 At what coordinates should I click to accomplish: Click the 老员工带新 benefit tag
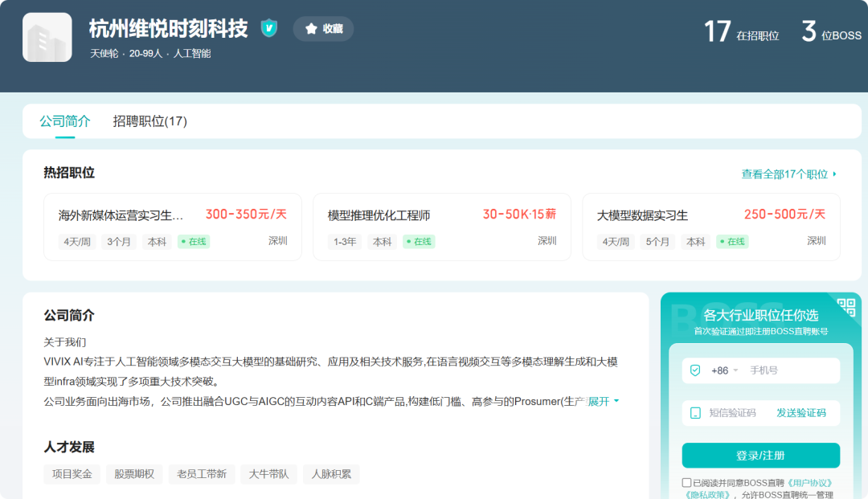pos(202,474)
